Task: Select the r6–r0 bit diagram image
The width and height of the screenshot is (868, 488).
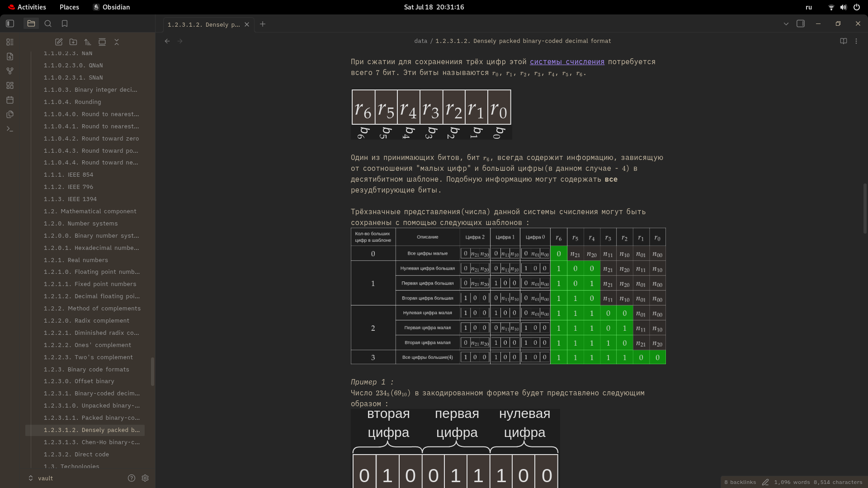Action: [431, 114]
